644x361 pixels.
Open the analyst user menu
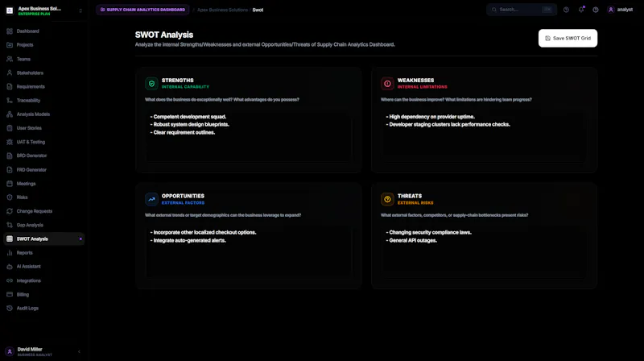tap(620, 10)
